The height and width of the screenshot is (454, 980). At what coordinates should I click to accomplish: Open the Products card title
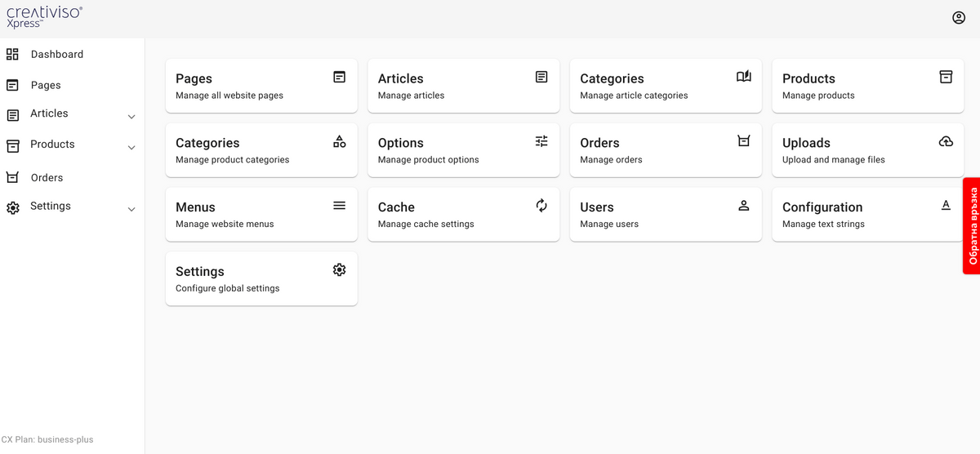(x=808, y=78)
